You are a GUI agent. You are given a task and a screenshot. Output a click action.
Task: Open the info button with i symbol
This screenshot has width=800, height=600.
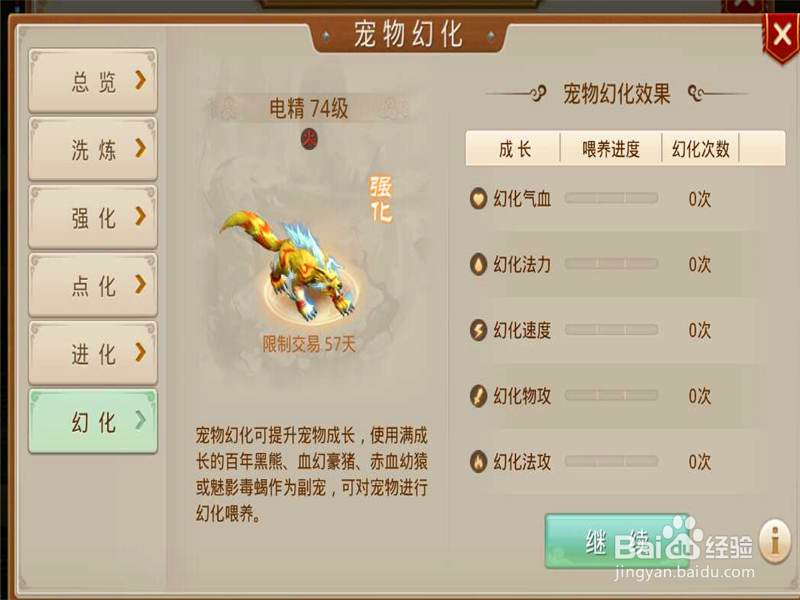(x=775, y=541)
